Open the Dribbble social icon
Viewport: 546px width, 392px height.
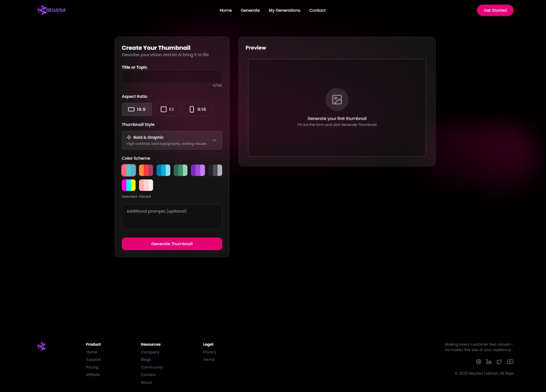point(478,362)
